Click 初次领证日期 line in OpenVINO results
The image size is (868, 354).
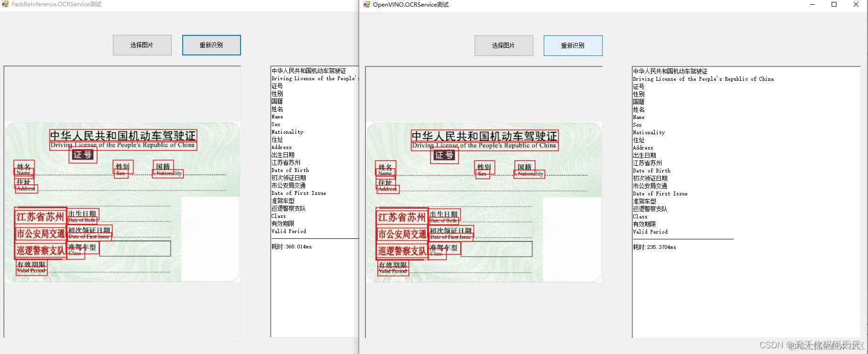coord(650,178)
